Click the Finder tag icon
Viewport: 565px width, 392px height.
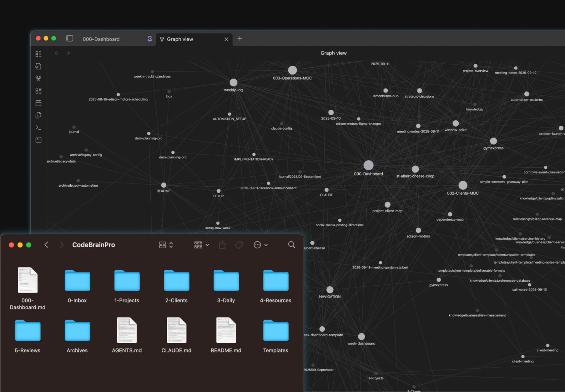point(239,245)
